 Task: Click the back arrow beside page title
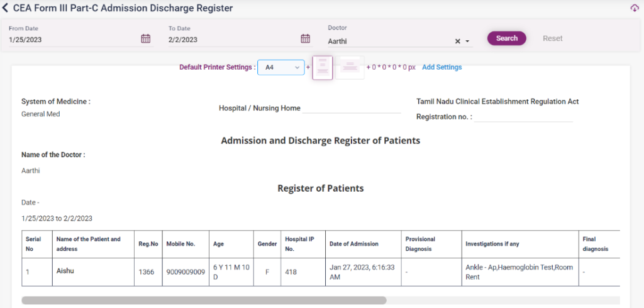(x=6, y=8)
